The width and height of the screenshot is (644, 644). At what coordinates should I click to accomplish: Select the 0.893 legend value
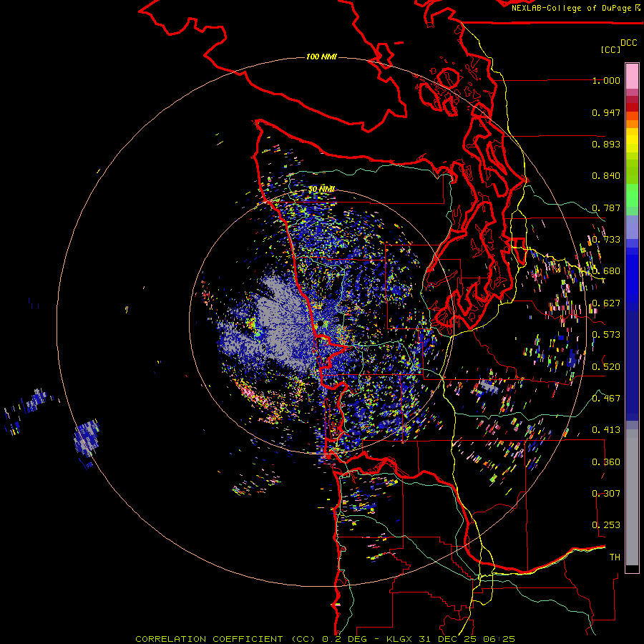pyautogui.click(x=606, y=144)
